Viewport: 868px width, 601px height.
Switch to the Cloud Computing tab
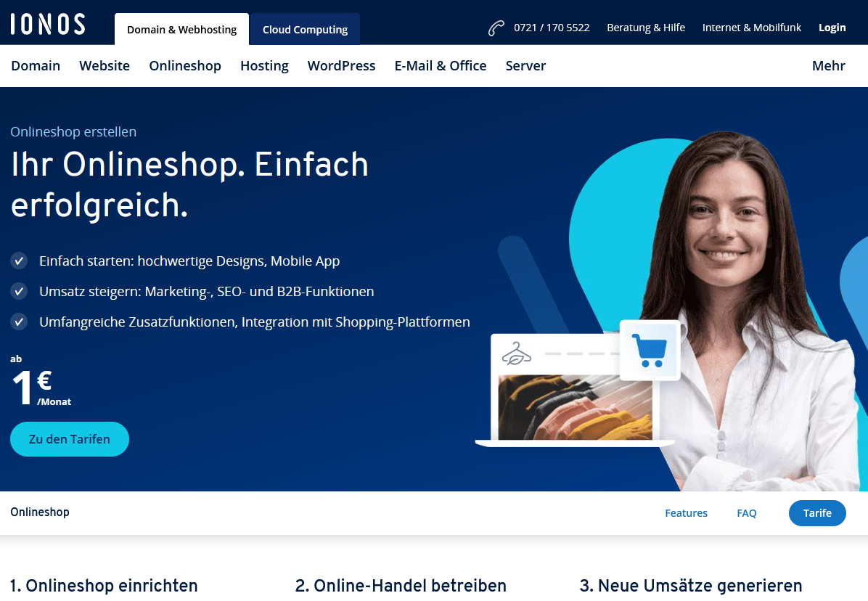(305, 29)
